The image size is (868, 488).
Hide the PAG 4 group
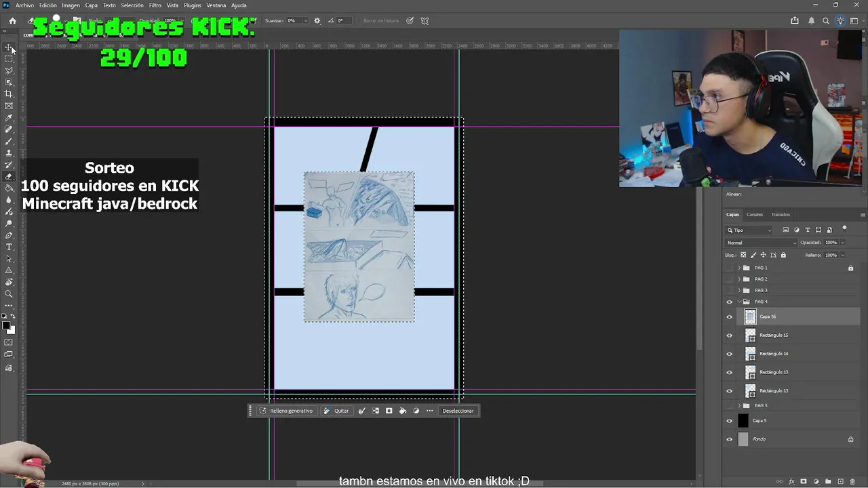tap(730, 302)
